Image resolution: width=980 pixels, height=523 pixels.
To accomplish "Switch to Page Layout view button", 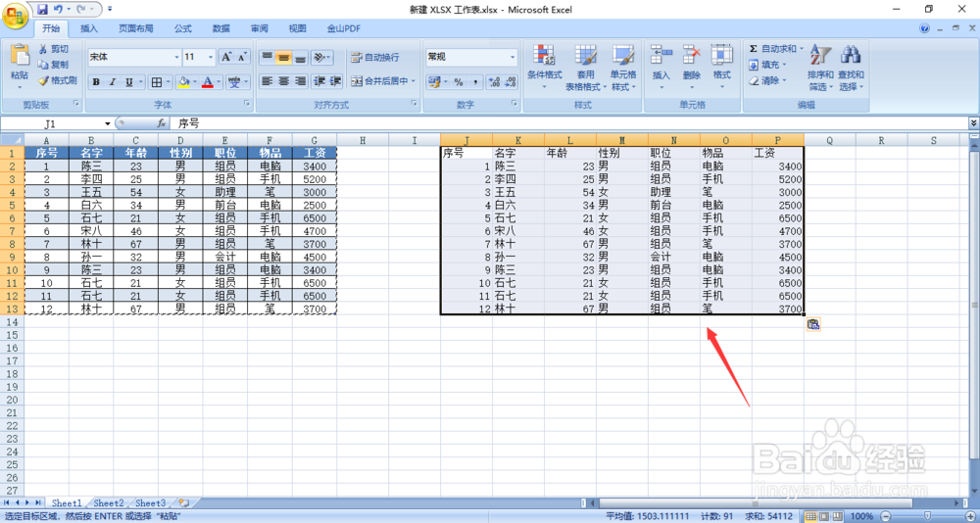I will point(823,517).
